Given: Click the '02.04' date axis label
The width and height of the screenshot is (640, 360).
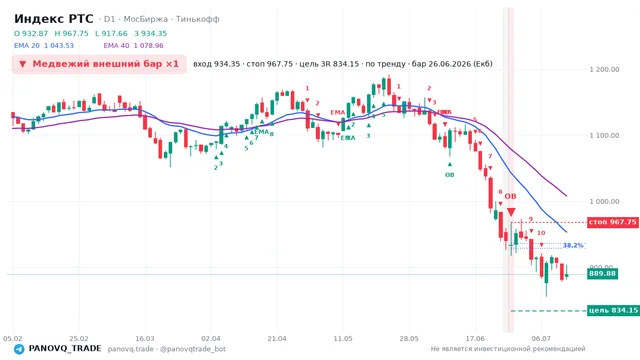Looking at the screenshot, I should pos(211,339).
